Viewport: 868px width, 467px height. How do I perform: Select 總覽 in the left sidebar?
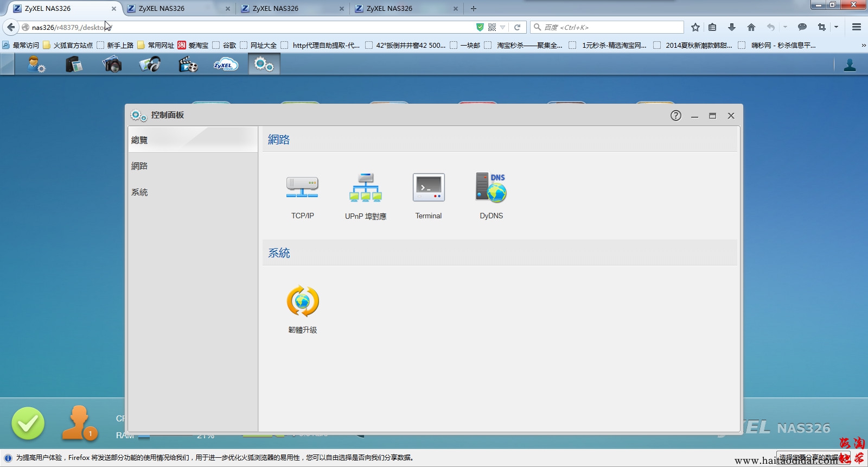(x=139, y=140)
